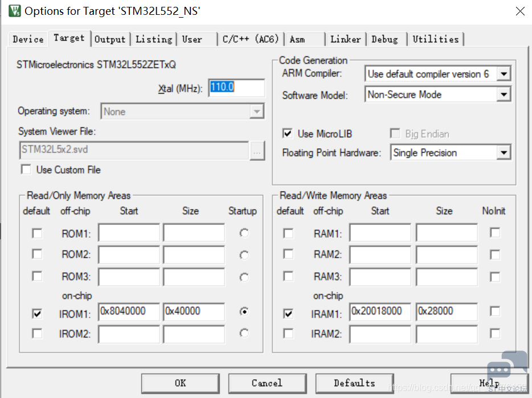Screen dimensions: 532x398
Task: Click the ROM3 Size field
Action: tap(194, 277)
